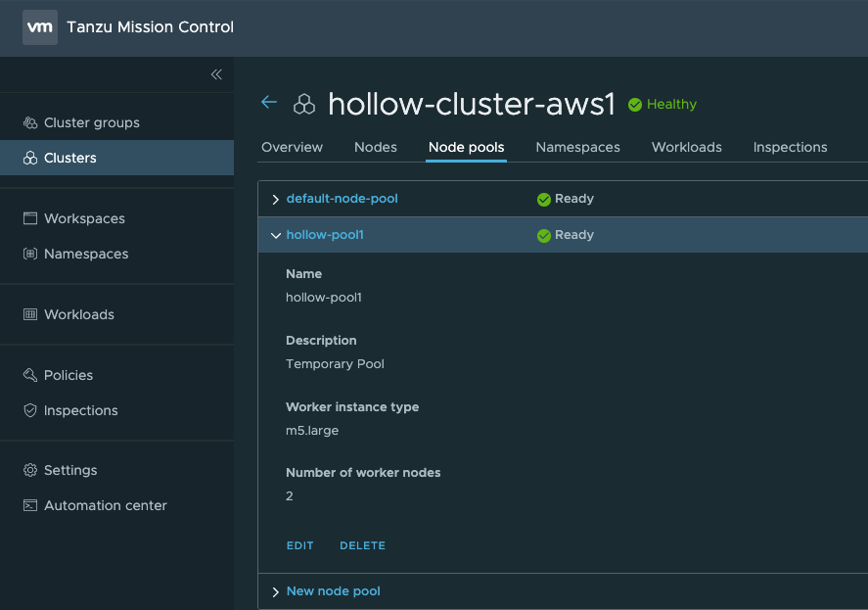Select the Workspaces icon in sidebar
868x610 pixels.
[30, 218]
